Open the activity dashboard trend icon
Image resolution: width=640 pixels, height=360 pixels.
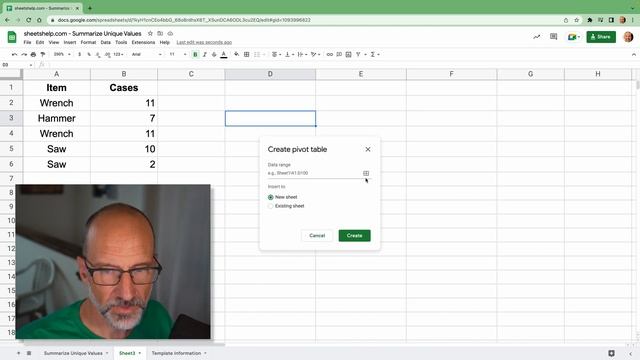537,37
